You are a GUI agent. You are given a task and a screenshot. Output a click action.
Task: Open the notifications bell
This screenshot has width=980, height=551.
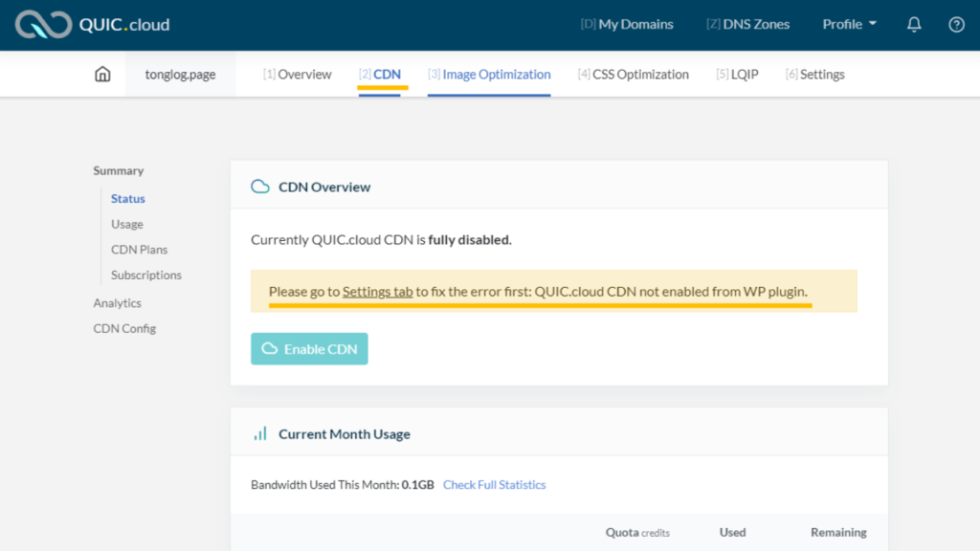[x=914, y=24]
